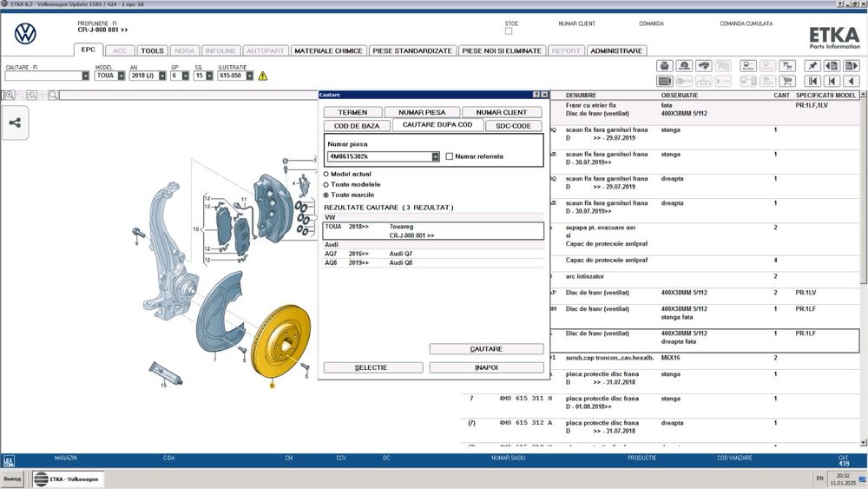This screenshot has width=868, height=489.
Task: Click the ETKA - Volkswagen taskbar button
Action: click(68, 479)
